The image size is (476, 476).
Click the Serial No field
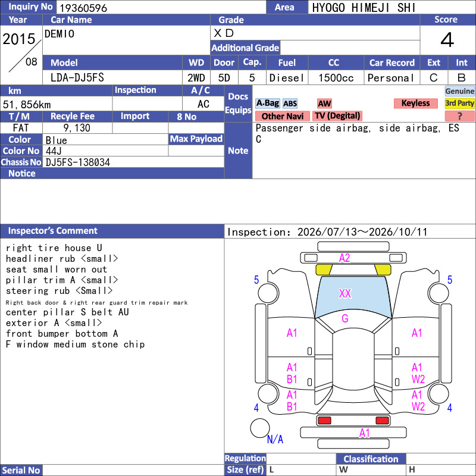pyautogui.click(x=133, y=470)
